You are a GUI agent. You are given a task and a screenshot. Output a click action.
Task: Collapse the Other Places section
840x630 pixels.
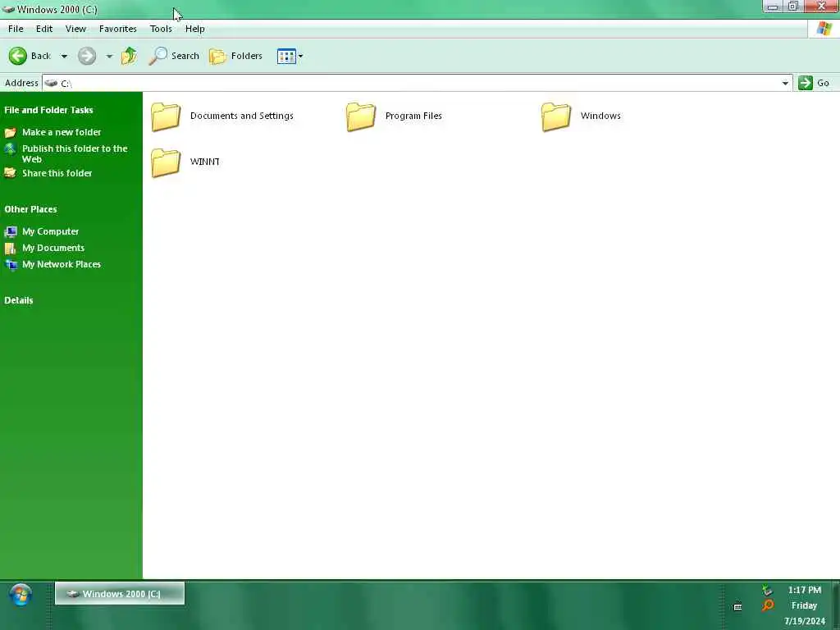point(30,209)
